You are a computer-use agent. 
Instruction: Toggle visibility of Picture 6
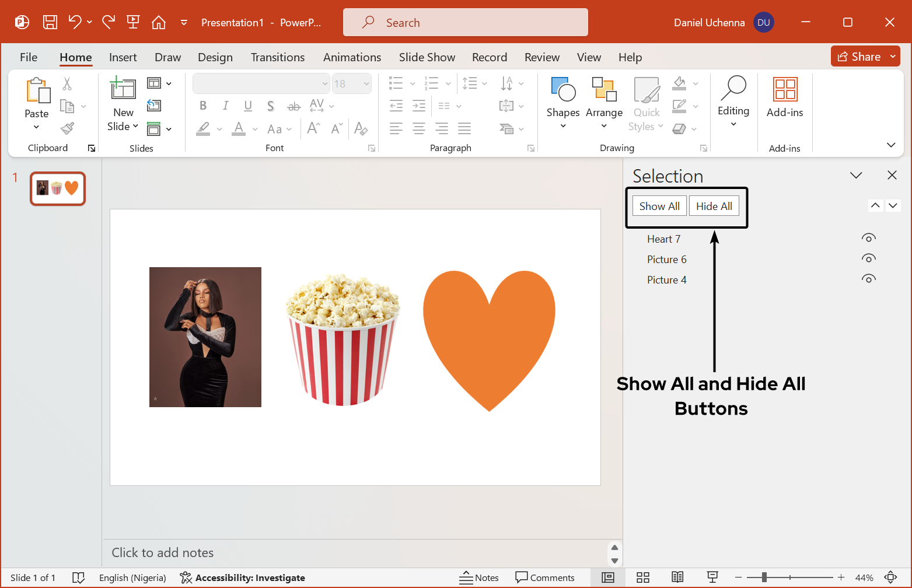[x=868, y=258]
